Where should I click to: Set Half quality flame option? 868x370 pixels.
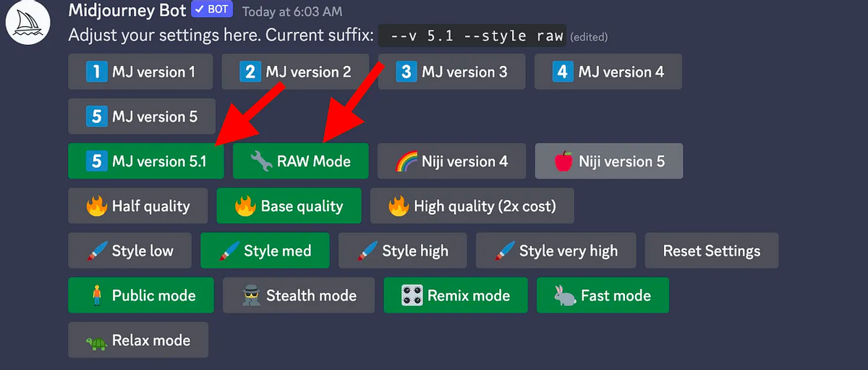(137, 206)
